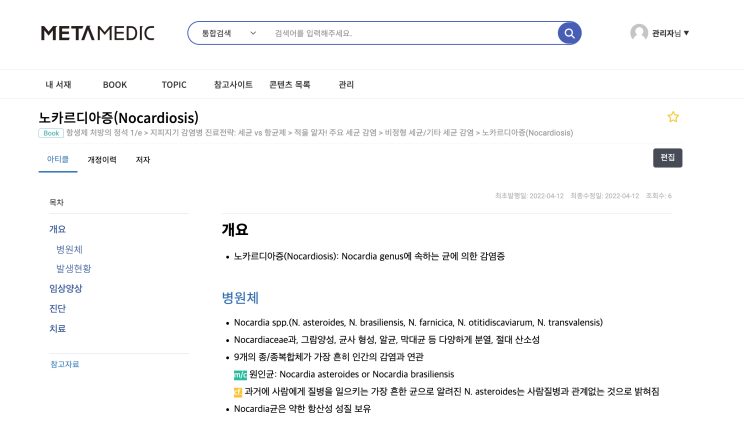Jump to 병원체 in table of contents
The height and width of the screenshot is (433, 743).
69,249
